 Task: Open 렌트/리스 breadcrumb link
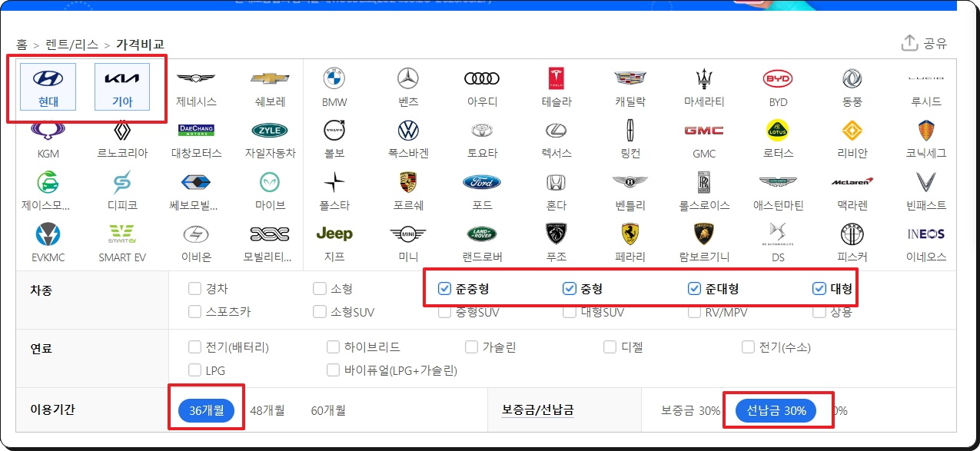(71, 45)
